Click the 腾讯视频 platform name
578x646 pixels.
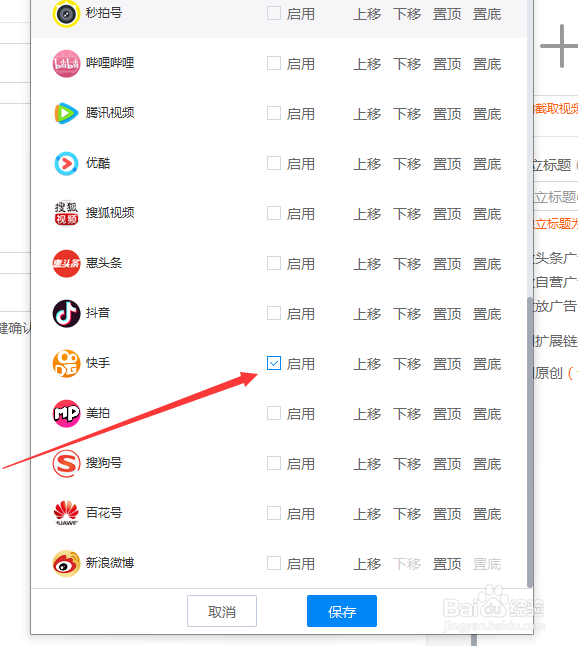click(110, 113)
